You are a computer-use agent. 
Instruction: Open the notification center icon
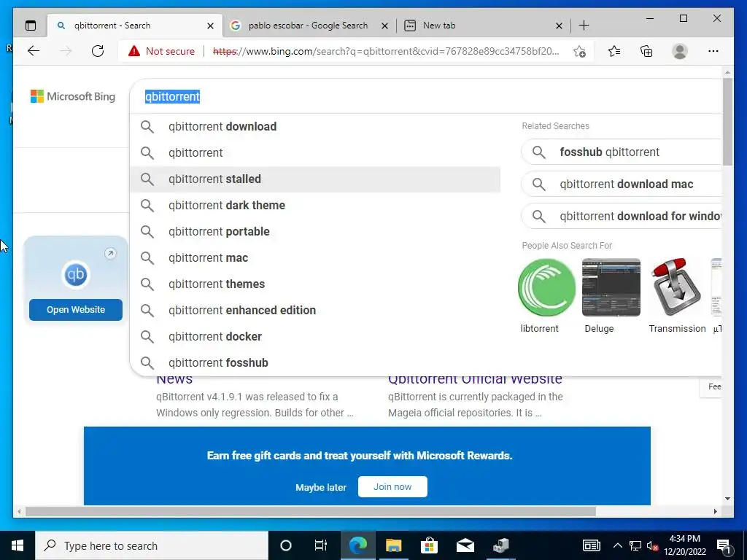pyautogui.click(x=724, y=546)
